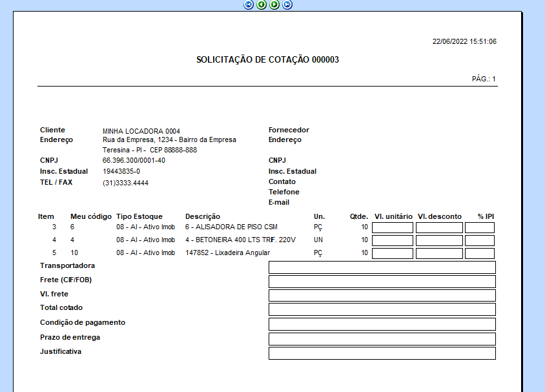
Task: Click the timestamp 22/06/2022 15:51:06
Action: 464,41
